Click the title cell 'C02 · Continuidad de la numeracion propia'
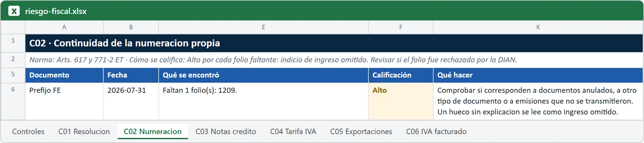The image size is (644, 143). 334,43
